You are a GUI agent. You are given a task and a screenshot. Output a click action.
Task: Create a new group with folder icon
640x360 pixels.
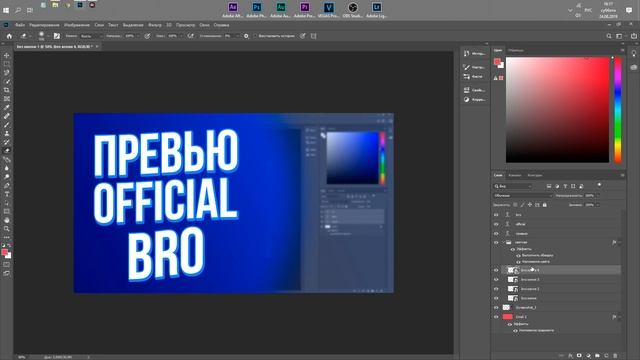pyautogui.click(x=597, y=356)
